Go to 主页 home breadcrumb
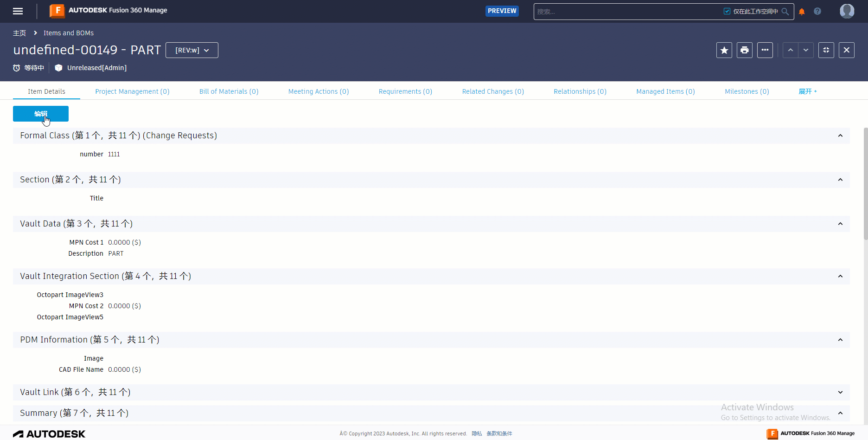This screenshot has width=868, height=440. coord(19,33)
